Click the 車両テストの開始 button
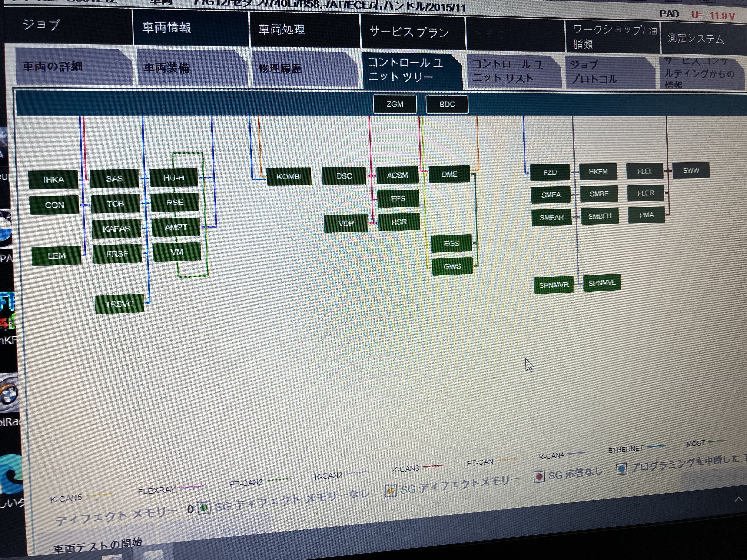 98,546
